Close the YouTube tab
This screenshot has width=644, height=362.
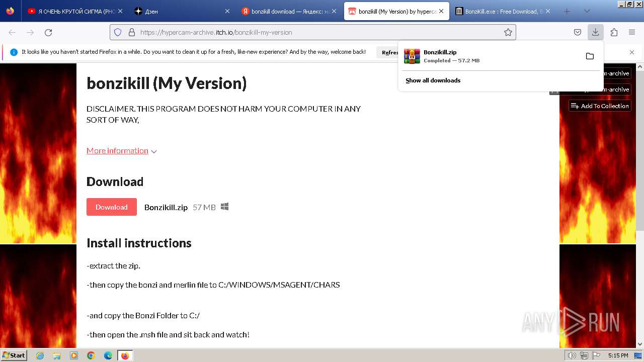click(121, 11)
